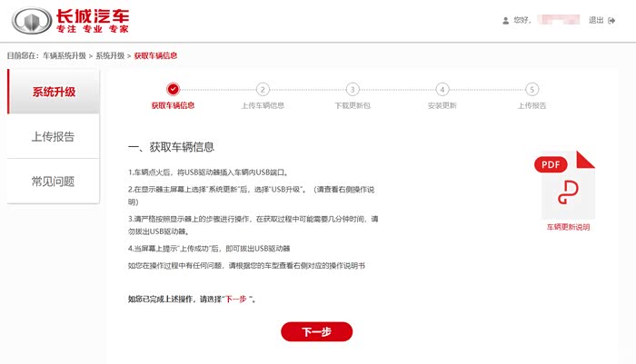
Task: Click the 退出 logout link
Action: point(596,20)
